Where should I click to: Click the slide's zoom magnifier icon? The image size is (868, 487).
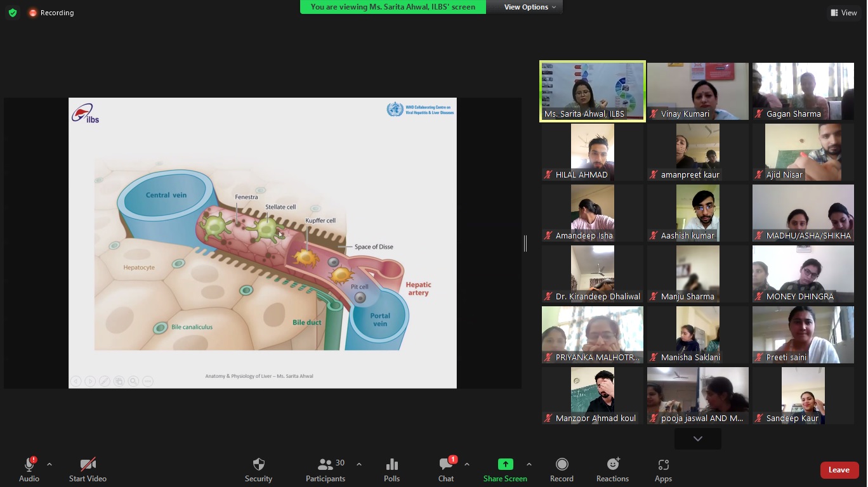[133, 381]
